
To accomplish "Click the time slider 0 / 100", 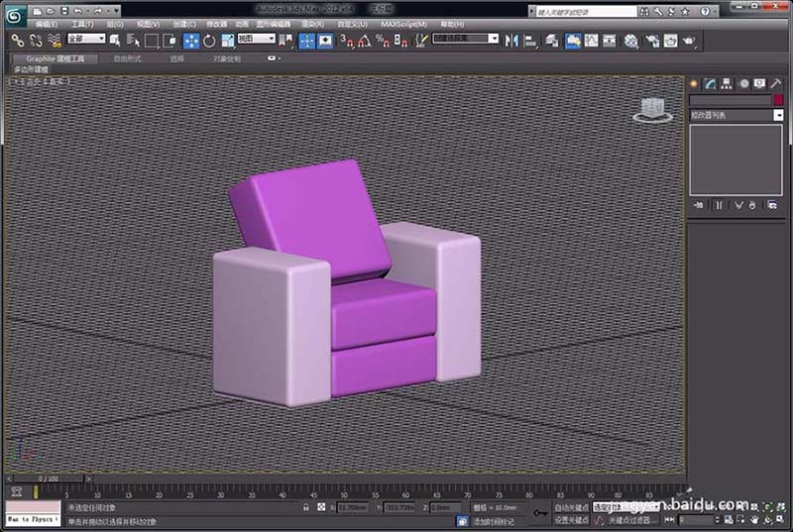I will pos(48,478).
